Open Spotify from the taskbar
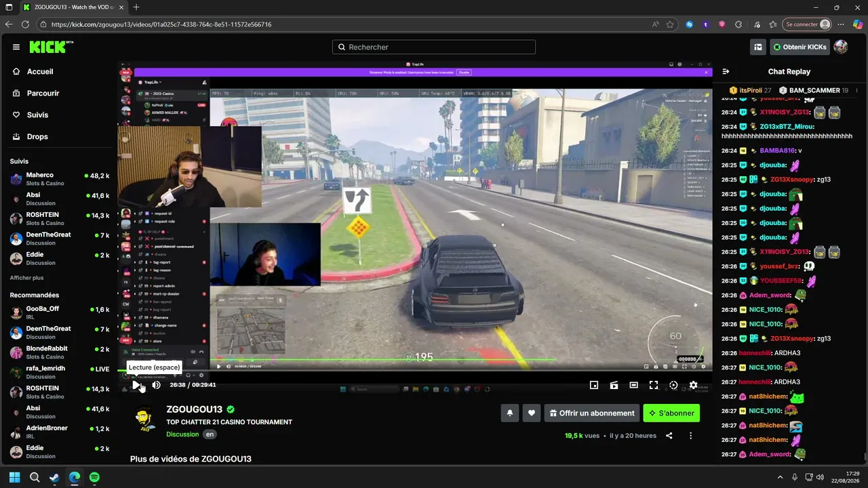Screen dimensions: 868x488 point(94,477)
